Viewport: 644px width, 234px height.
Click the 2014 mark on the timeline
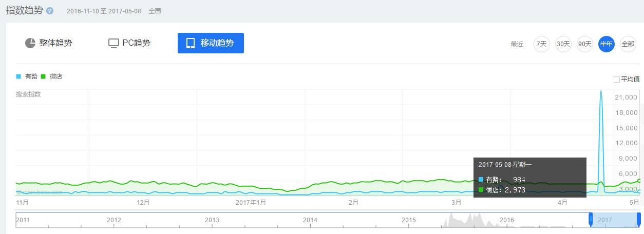(310, 220)
